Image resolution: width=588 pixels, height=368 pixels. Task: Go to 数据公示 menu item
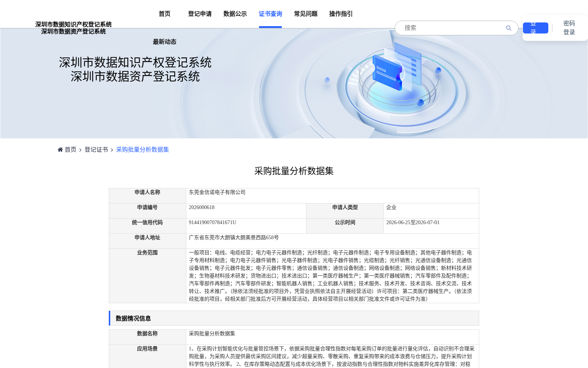click(x=235, y=14)
